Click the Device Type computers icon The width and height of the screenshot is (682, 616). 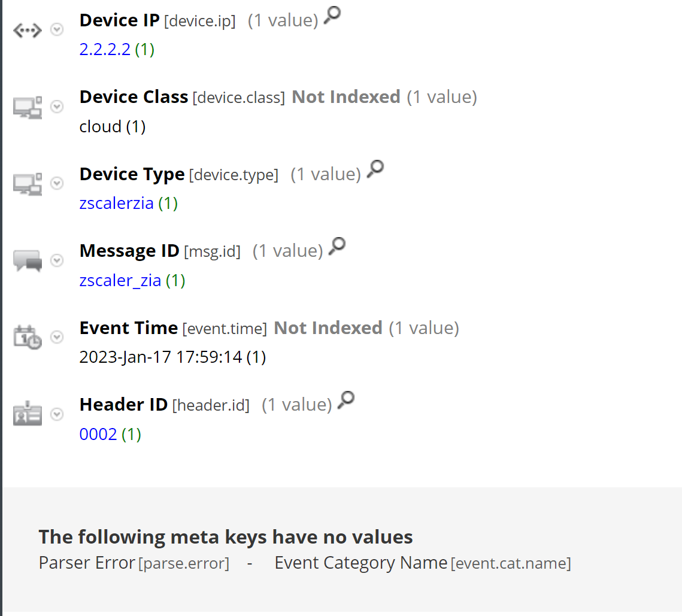(x=28, y=184)
